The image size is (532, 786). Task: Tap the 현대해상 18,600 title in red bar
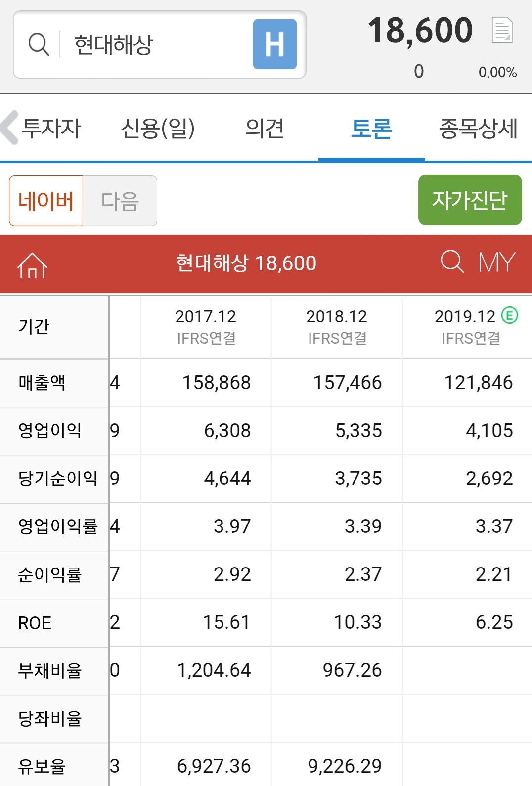pyautogui.click(x=246, y=263)
